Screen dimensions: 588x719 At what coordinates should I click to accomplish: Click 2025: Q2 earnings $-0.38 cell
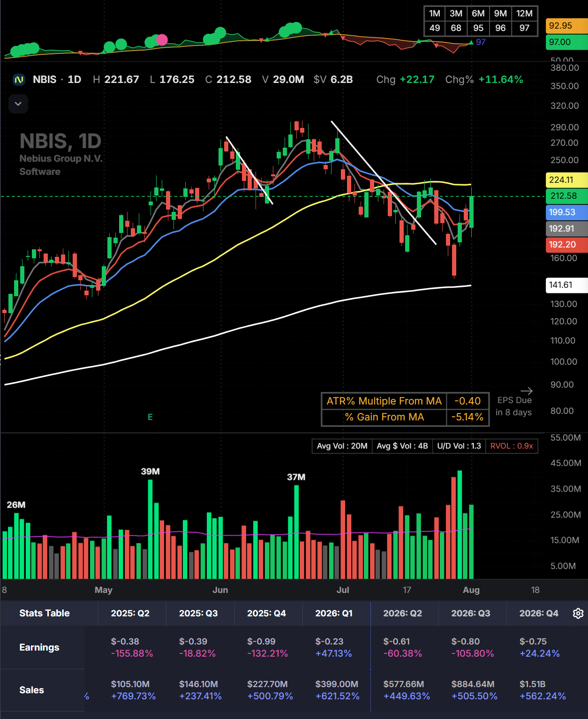(125, 641)
